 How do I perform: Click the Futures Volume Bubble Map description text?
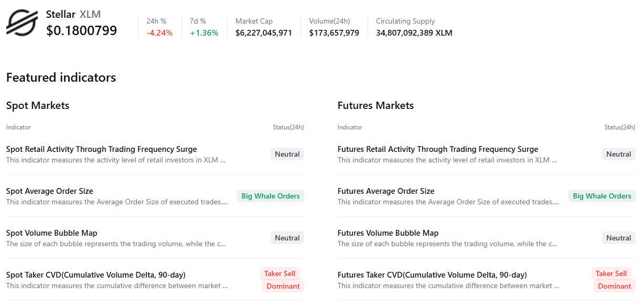(448, 244)
